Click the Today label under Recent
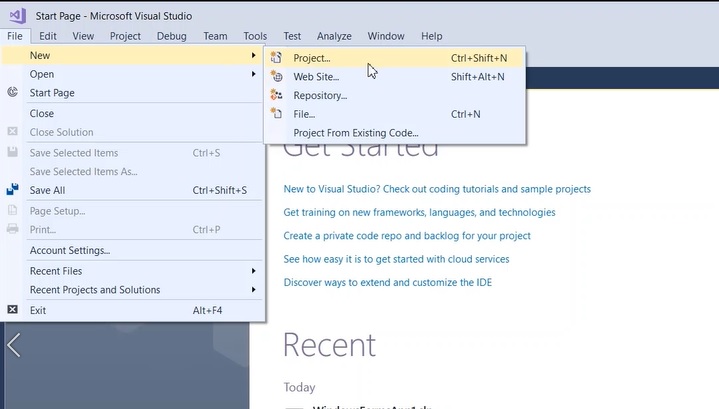 (299, 387)
